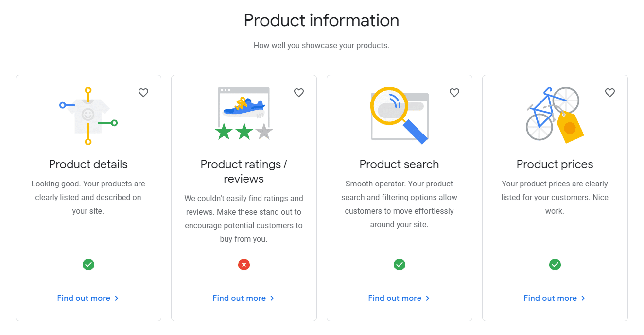Image resolution: width=644 pixels, height=335 pixels.
Task: Click the sneaker with stars illustration
Action: tap(244, 114)
